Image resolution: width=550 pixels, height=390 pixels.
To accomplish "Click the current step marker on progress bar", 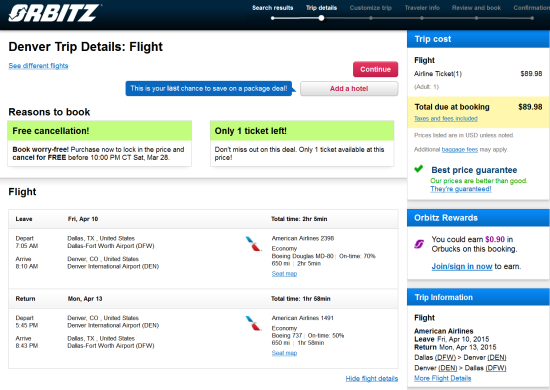I will tap(321, 18).
